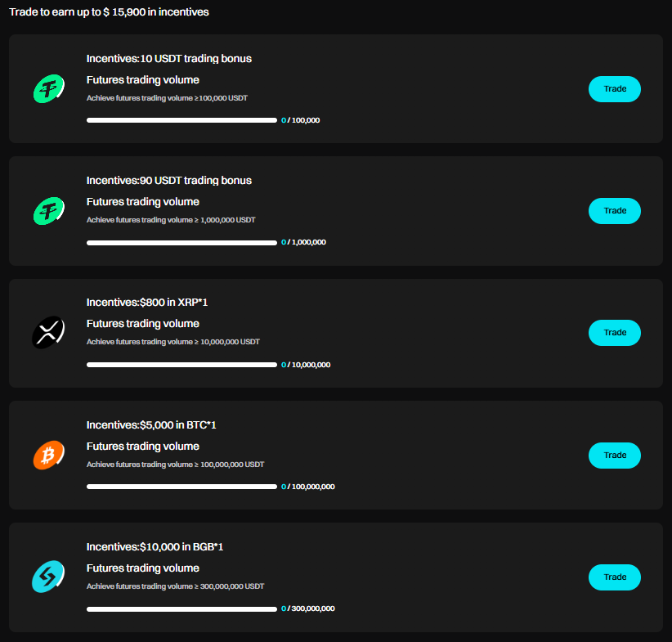This screenshot has height=642, width=672.
Task: Select the 'Incentives:$10,000 in BGB*1' heading
Action: pyautogui.click(x=155, y=547)
